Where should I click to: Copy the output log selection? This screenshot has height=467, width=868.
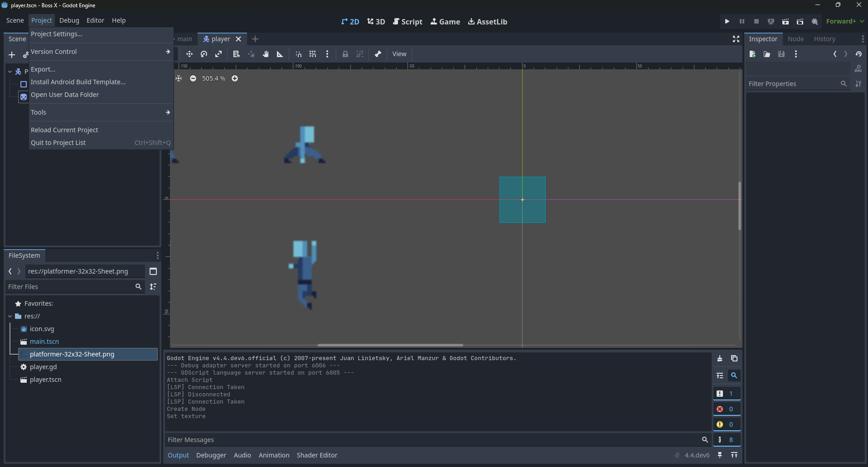[x=734, y=358]
